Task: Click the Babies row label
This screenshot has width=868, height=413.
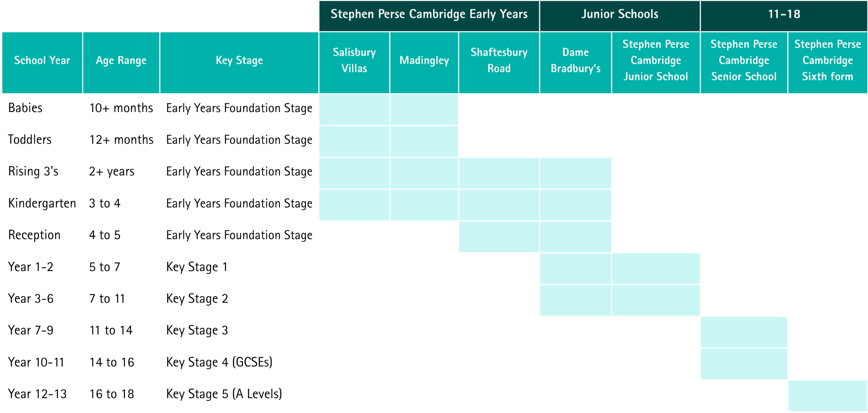Action: pyautogui.click(x=26, y=108)
